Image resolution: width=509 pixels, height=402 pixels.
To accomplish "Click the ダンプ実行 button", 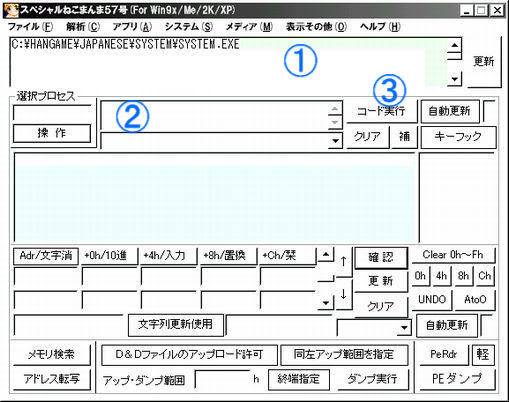I will coord(373,379).
